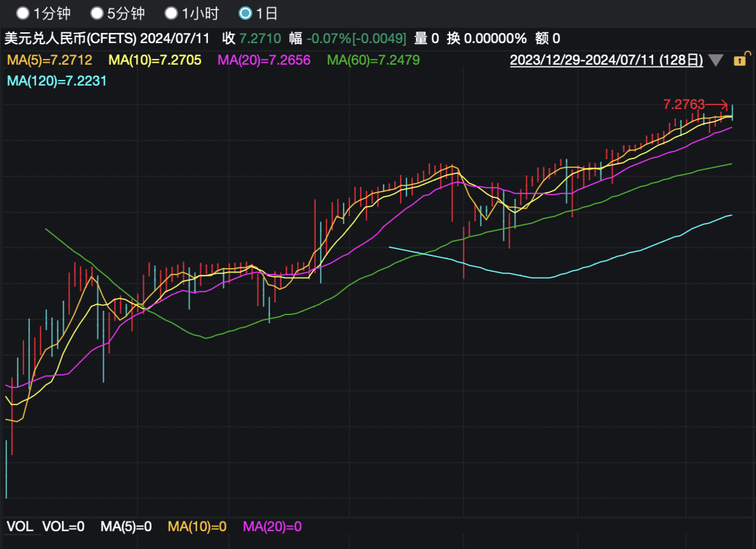Open the date range dropdown triangle
The width and height of the screenshot is (756, 549).
tap(716, 61)
